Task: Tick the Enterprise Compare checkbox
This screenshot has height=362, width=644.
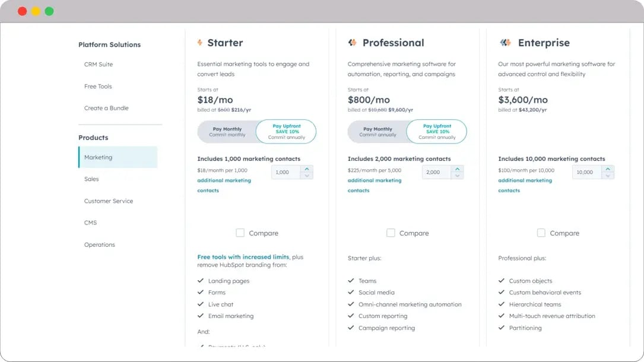Action: click(x=541, y=233)
